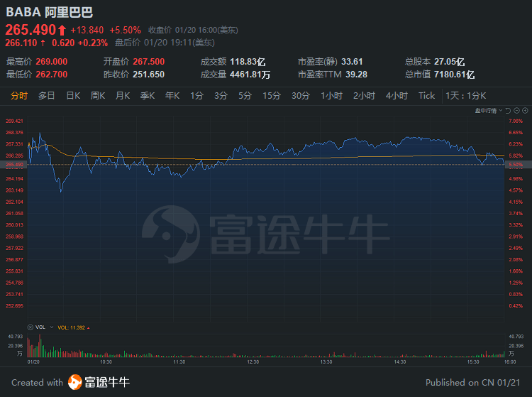Select the 4小时 interval tab

pyautogui.click(x=397, y=96)
